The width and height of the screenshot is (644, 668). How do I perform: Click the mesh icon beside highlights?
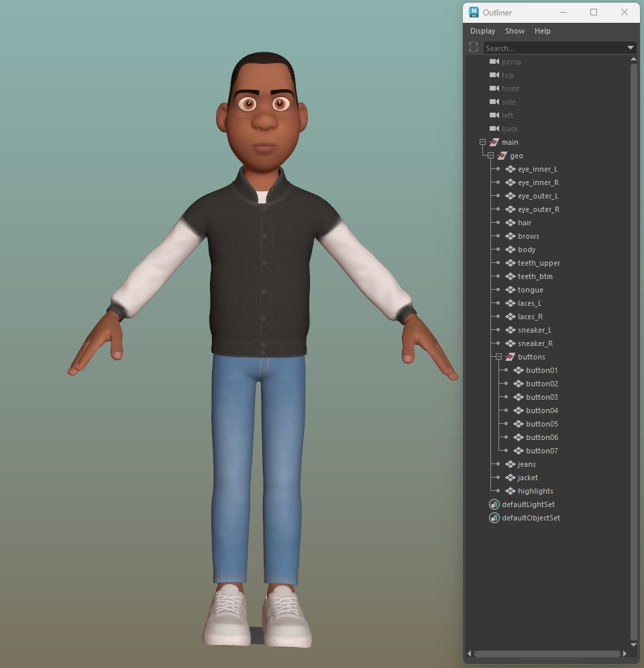coord(511,491)
